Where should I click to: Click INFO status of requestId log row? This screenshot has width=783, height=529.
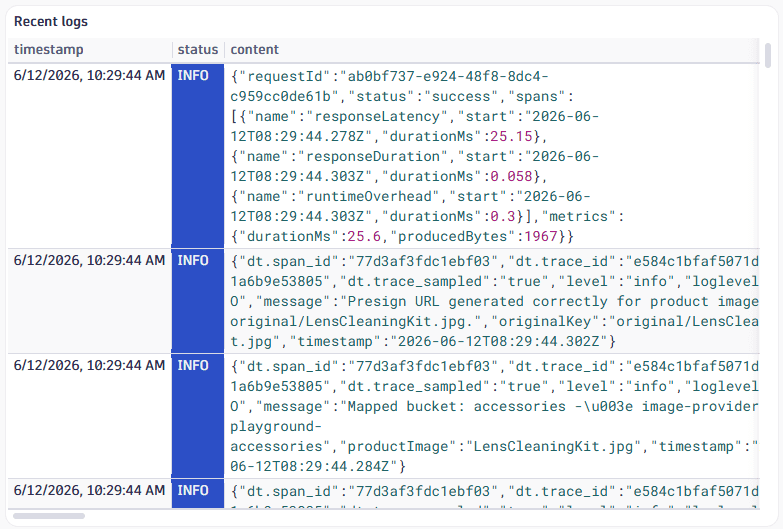click(198, 156)
